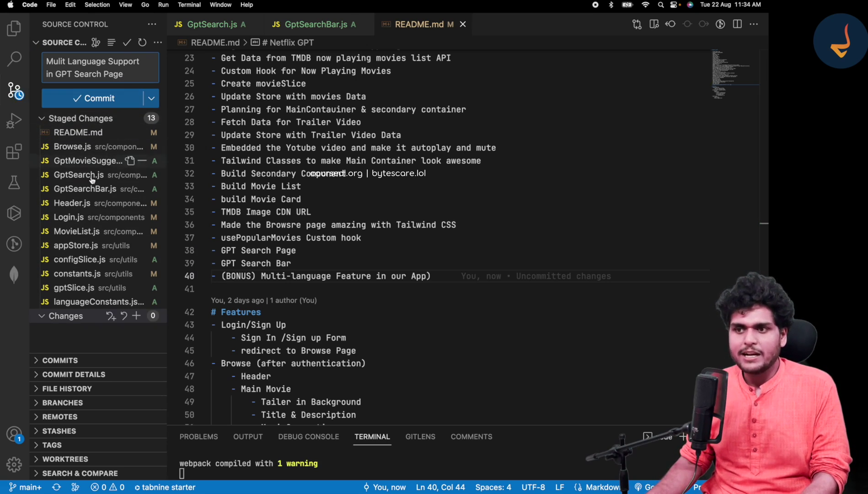Unstage GptMovieSuggestions file with minus icon
868x494 pixels.
142,161
